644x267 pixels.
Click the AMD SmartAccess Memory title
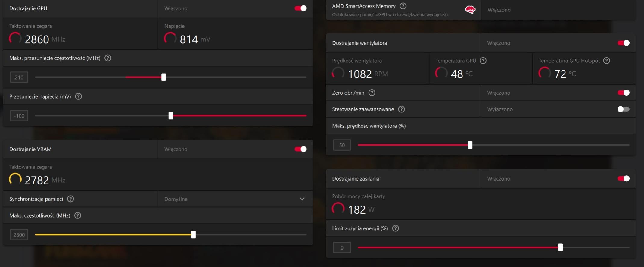[364, 6]
